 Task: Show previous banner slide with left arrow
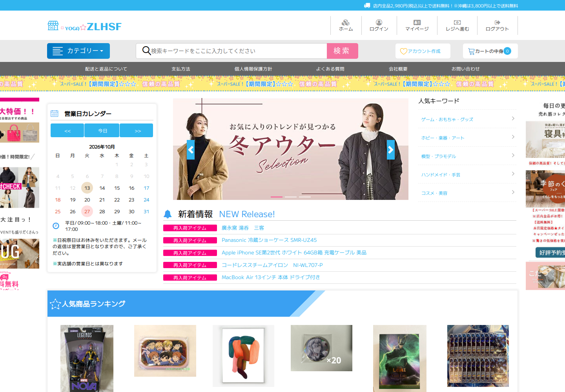pos(191,150)
